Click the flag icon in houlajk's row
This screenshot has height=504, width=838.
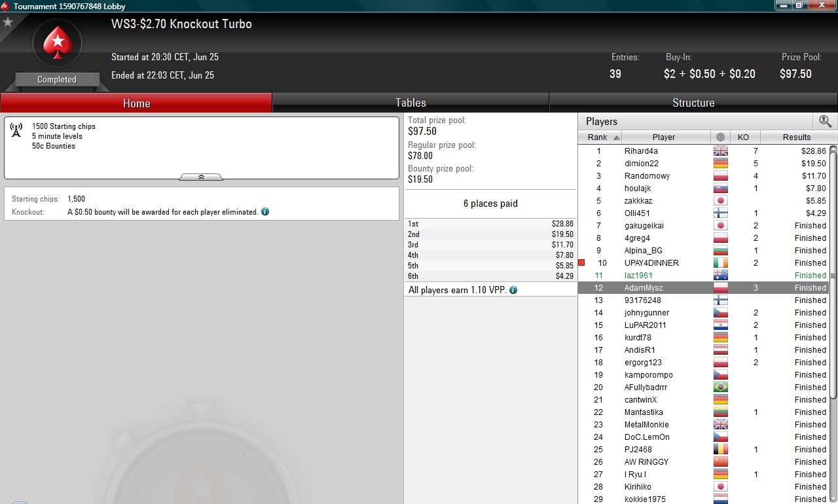click(x=720, y=189)
